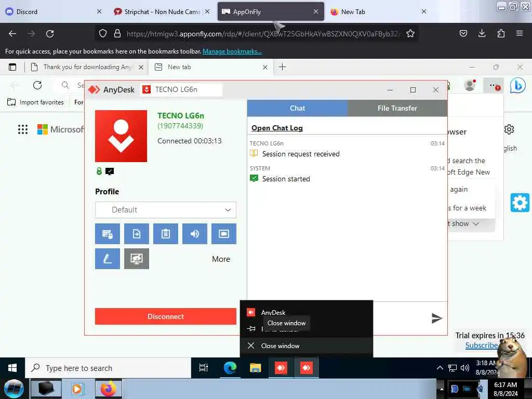The image size is (532, 399).
Task: Go back in Firefox
Action: [12, 33]
